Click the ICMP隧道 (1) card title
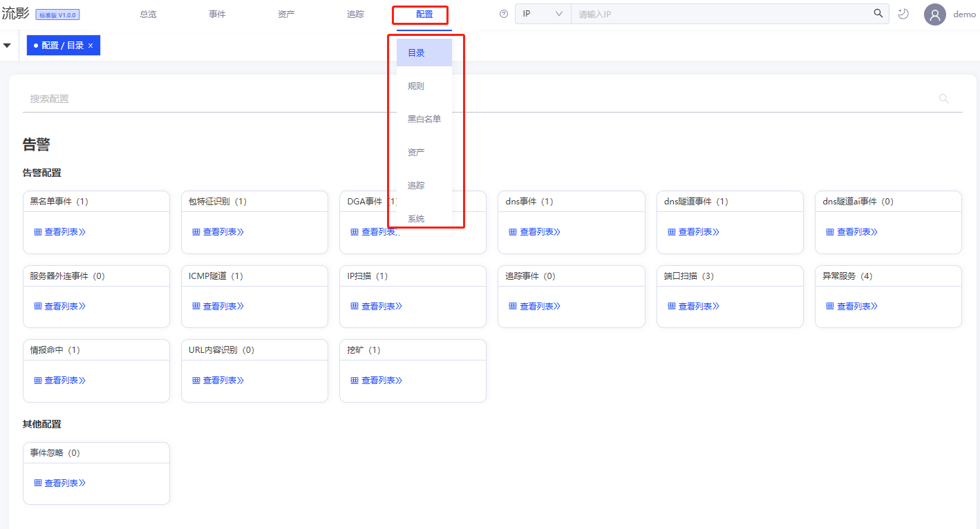This screenshot has width=980, height=529. (216, 276)
